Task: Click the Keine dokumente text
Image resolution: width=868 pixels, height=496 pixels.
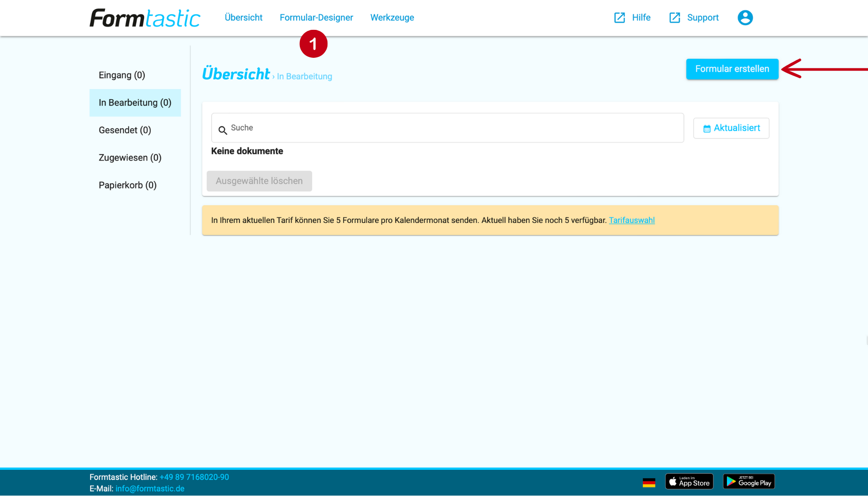Action: coord(247,151)
